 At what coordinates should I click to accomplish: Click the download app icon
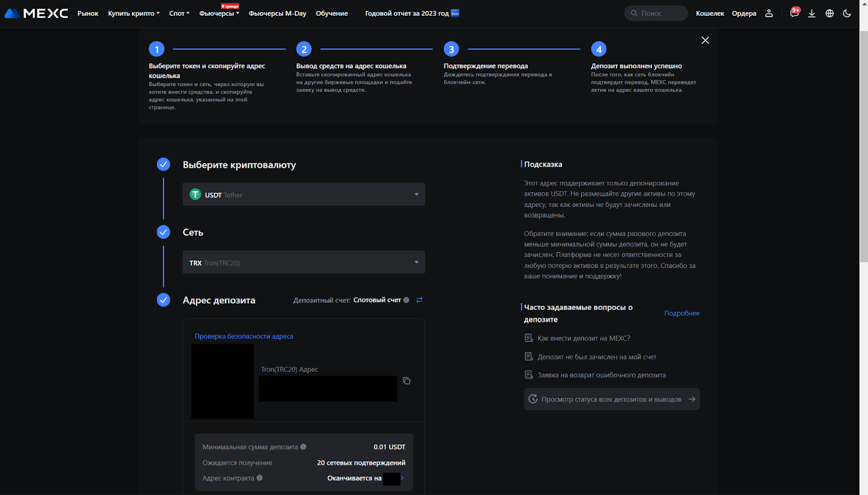[812, 13]
